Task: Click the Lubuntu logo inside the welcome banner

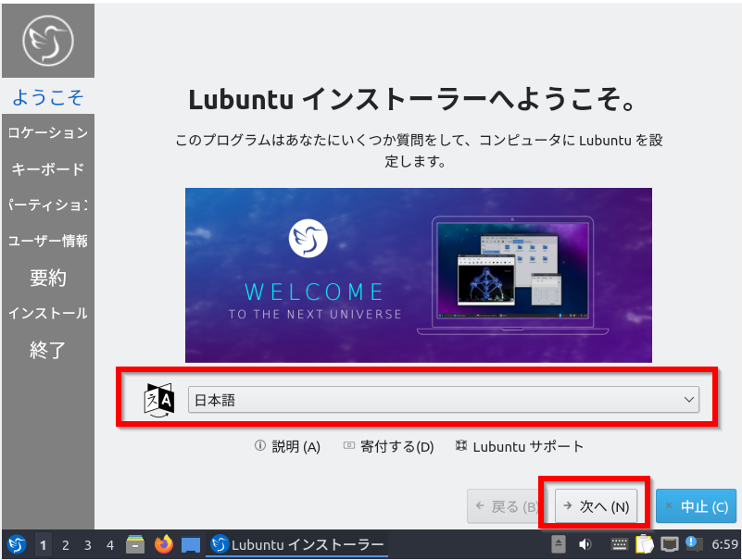Action: coord(308,239)
